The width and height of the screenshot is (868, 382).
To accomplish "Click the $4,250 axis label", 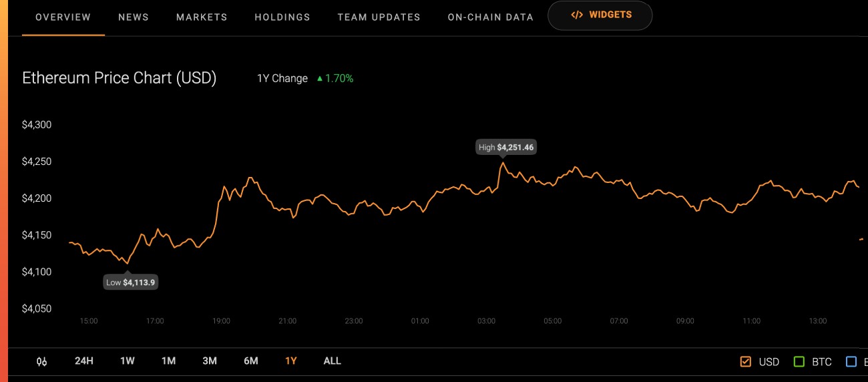I will [37, 162].
